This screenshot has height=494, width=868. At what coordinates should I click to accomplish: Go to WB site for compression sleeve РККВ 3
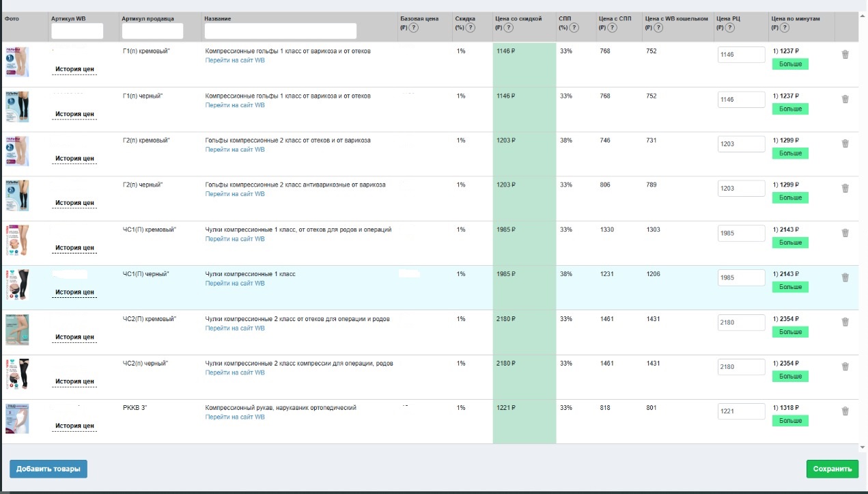tap(235, 417)
